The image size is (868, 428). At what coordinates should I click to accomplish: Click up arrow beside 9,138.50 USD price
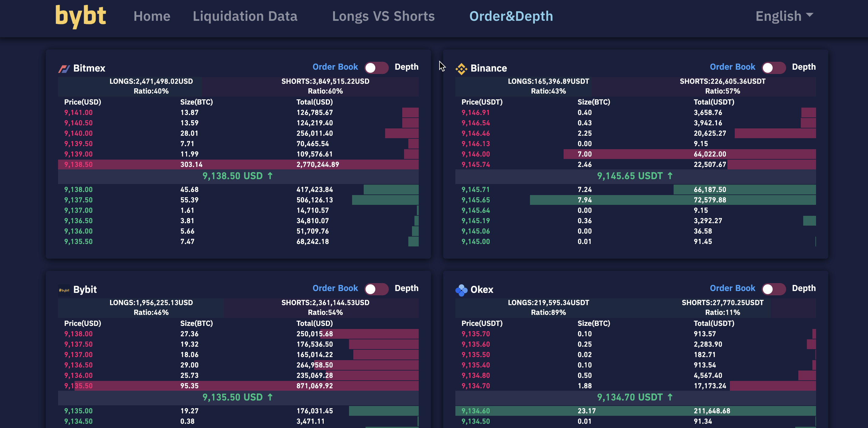tap(270, 175)
